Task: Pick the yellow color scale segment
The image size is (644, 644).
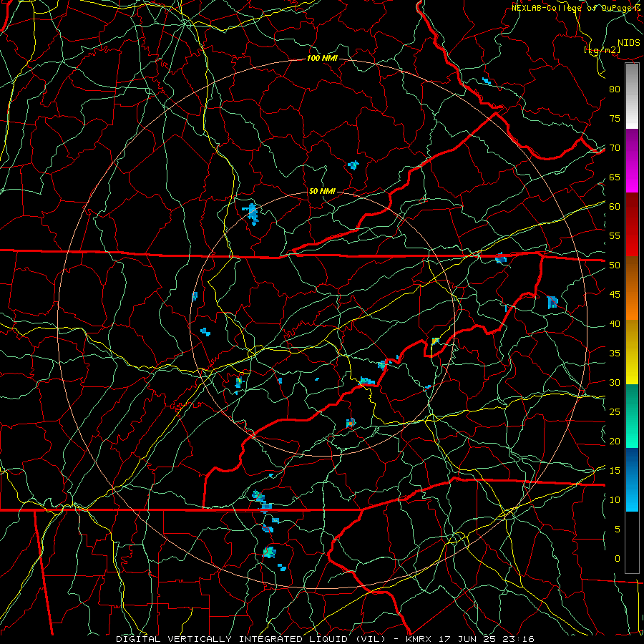Action: point(632,352)
